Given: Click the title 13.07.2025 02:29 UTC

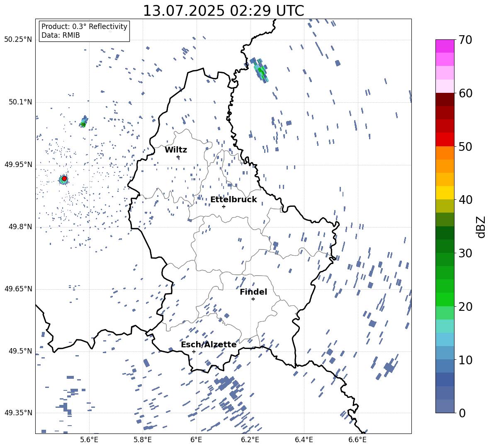Looking at the screenshot, I should (x=224, y=11).
